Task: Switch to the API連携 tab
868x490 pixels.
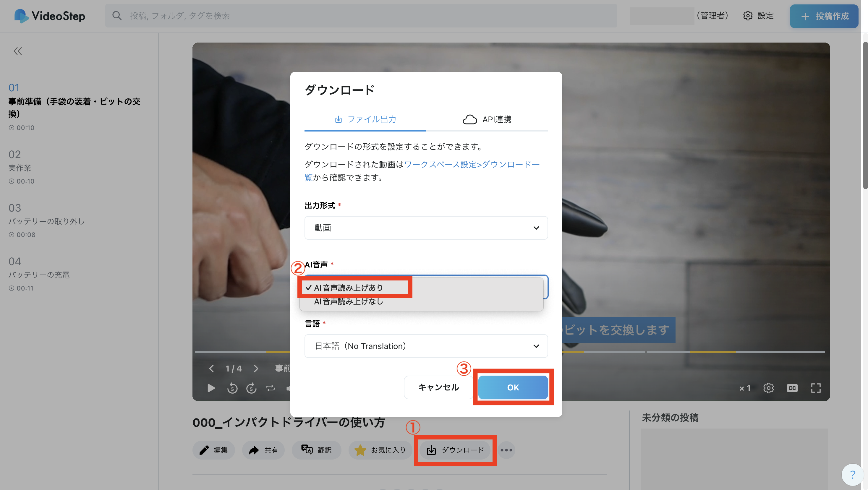Action: (x=487, y=119)
